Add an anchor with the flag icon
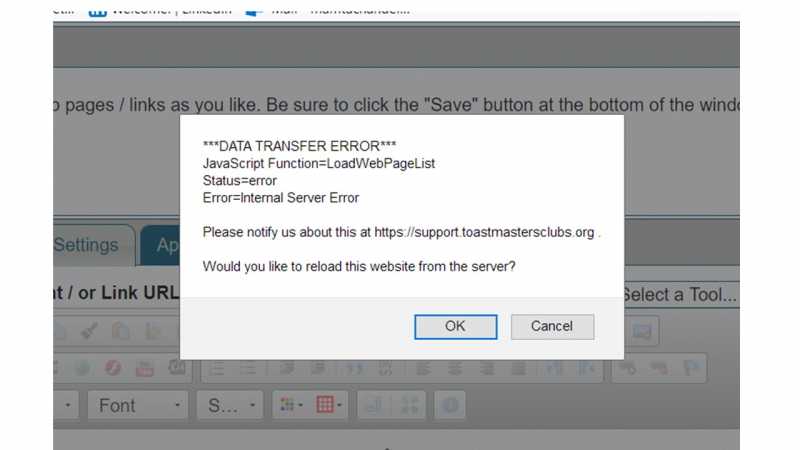This screenshot has width=800, height=450. pyautogui.click(x=691, y=368)
